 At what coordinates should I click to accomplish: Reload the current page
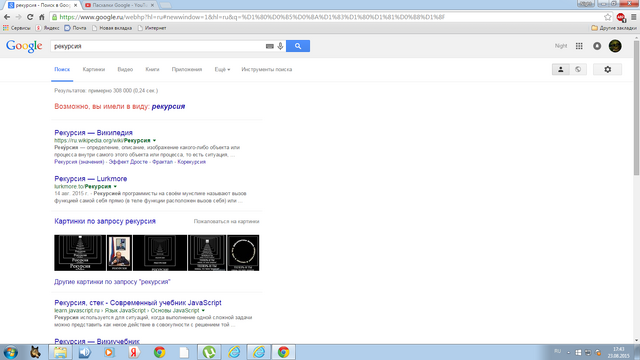tap(30, 17)
